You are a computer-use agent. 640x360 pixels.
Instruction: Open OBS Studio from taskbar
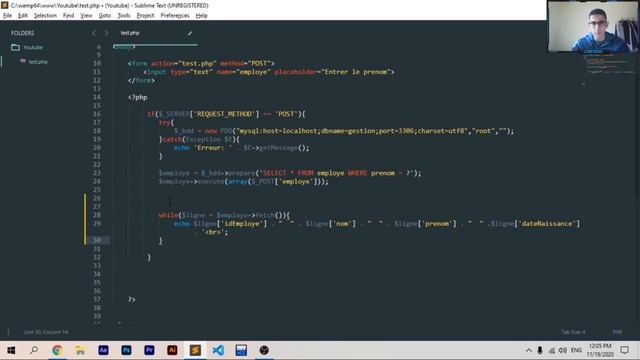tap(264, 350)
